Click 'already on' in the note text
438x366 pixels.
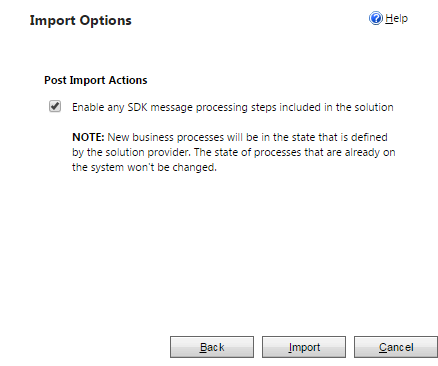[x=370, y=152]
